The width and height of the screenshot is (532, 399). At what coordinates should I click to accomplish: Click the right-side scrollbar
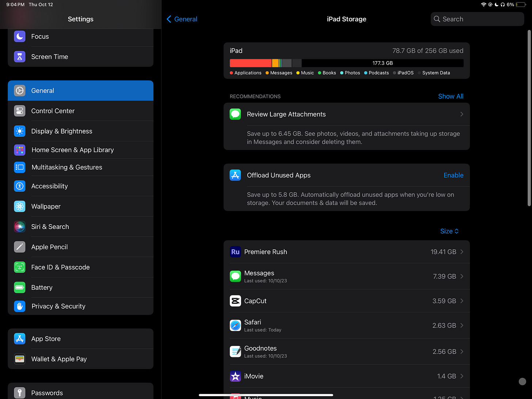[529, 118]
